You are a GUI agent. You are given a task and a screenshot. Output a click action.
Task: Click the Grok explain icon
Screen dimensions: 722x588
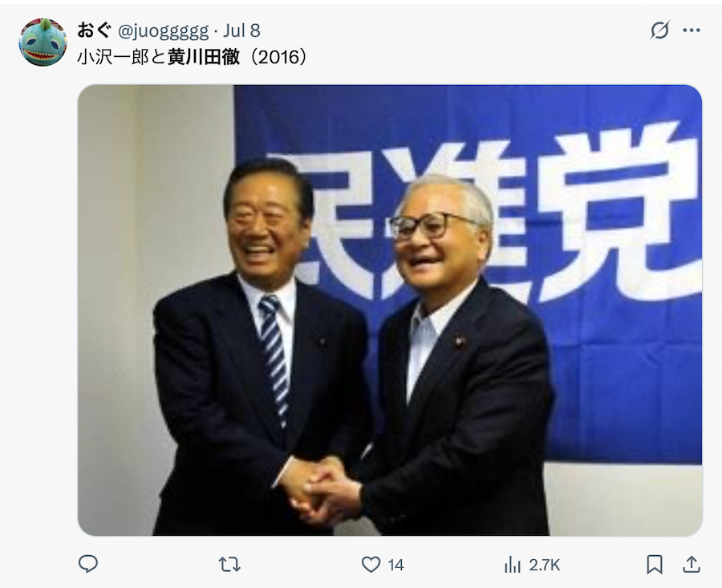click(x=660, y=30)
